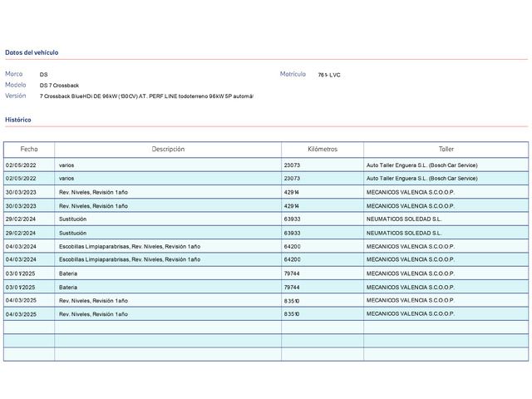
Task: Click the 'Fecha' column header
Action: click(x=29, y=150)
